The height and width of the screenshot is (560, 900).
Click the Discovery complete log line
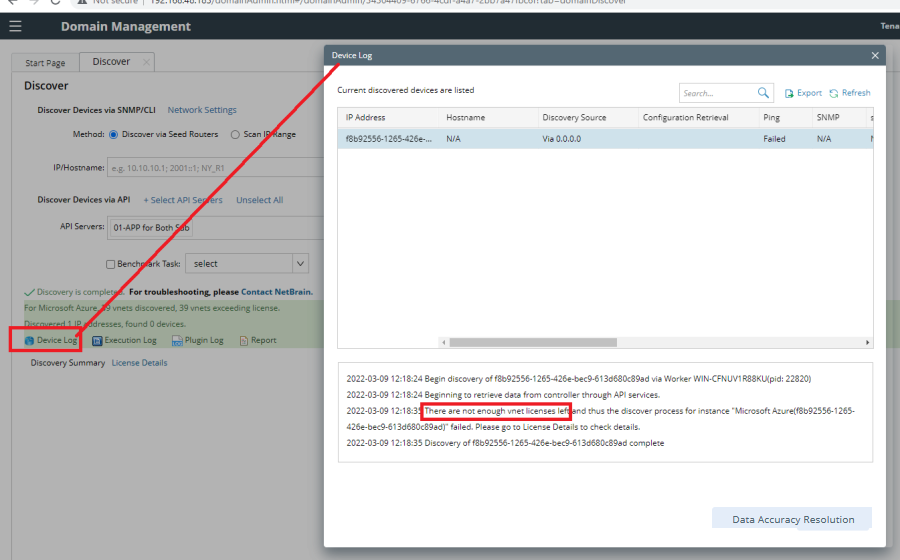point(505,443)
